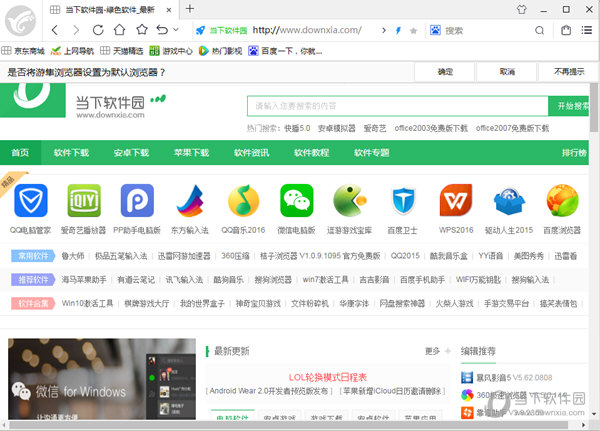Click the star favorites icon in toolbar
The height and width of the screenshot is (431, 600).
pyautogui.click(x=142, y=29)
